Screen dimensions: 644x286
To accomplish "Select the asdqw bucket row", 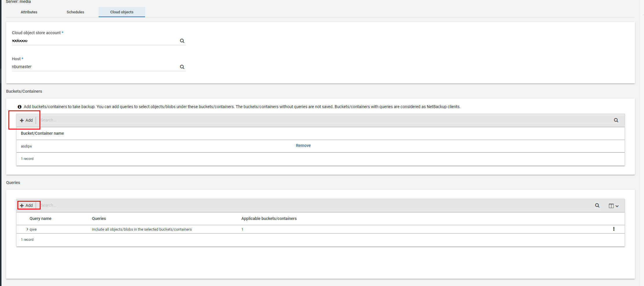I will click(321, 146).
